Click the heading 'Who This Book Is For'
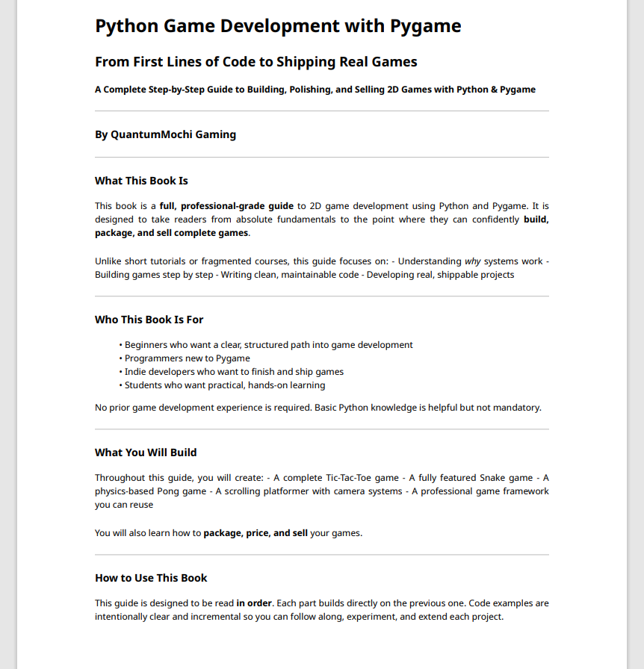The height and width of the screenshot is (669, 644). 149,320
